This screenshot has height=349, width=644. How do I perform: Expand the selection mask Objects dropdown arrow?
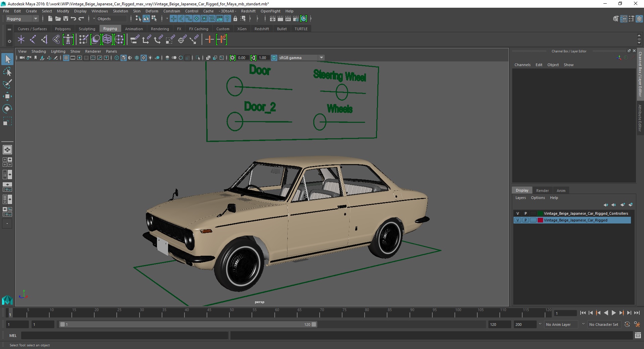(94, 19)
